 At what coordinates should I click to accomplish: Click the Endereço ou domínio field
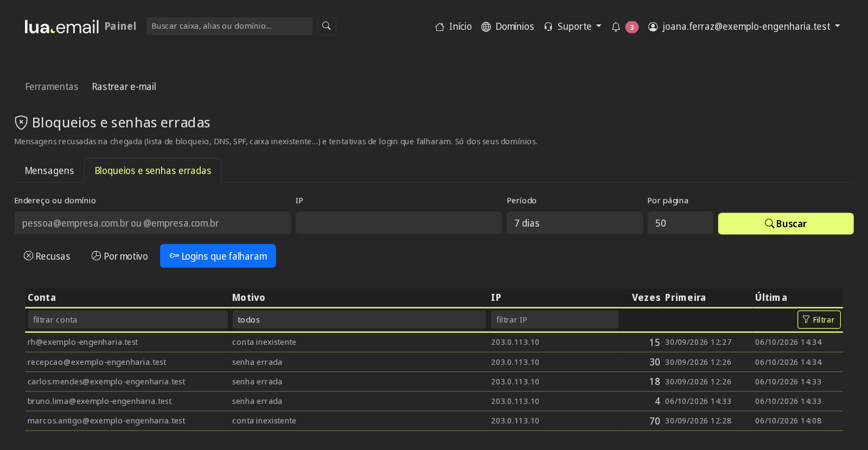click(x=152, y=223)
